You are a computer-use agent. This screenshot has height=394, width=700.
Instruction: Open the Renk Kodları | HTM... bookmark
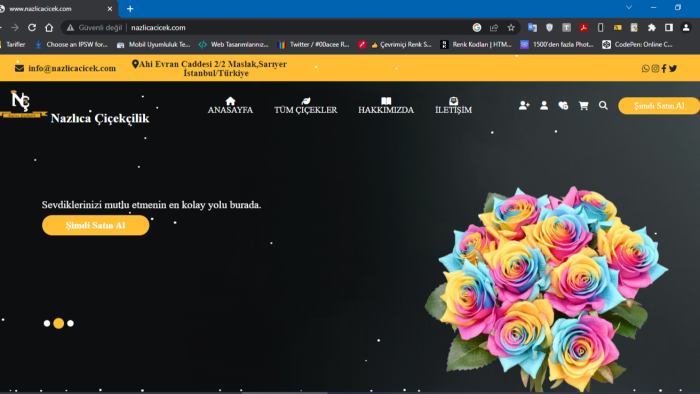click(476, 45)
